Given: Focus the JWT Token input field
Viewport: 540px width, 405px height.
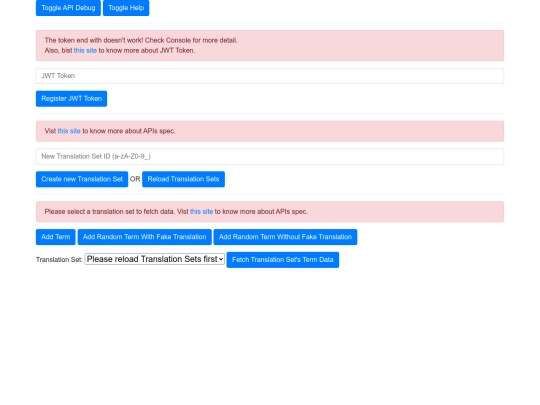Looking at the screenshot, I should (270, 76).
